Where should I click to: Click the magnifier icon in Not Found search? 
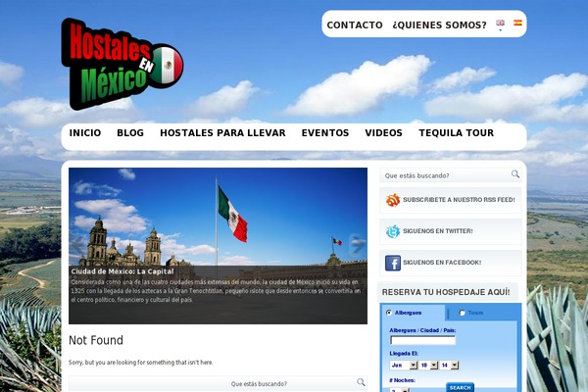click(361, 382)
